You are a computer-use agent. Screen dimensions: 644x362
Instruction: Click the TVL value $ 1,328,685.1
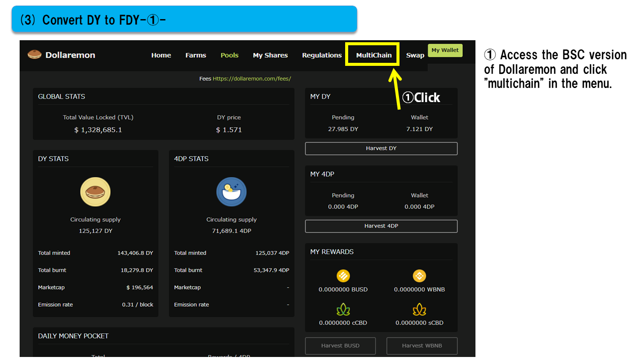point(98,130)
